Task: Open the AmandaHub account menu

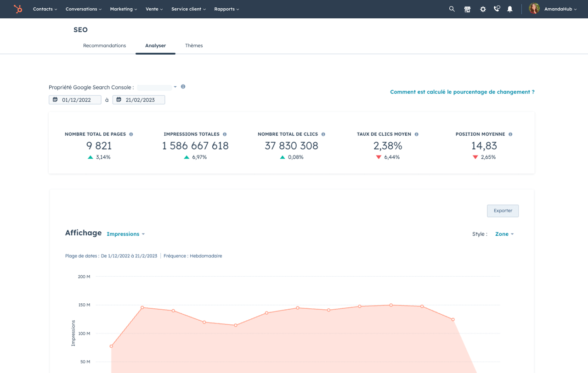Action: (x=560, y=9)
